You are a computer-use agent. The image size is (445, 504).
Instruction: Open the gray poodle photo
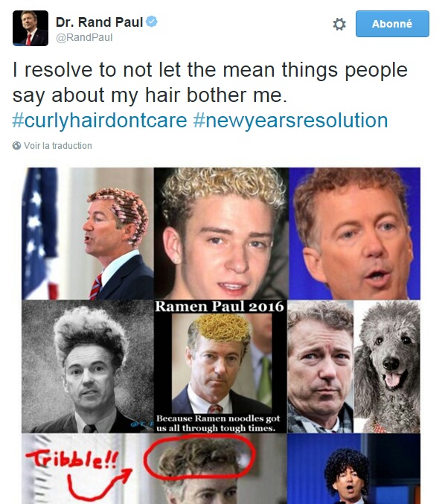click(387, 367)
